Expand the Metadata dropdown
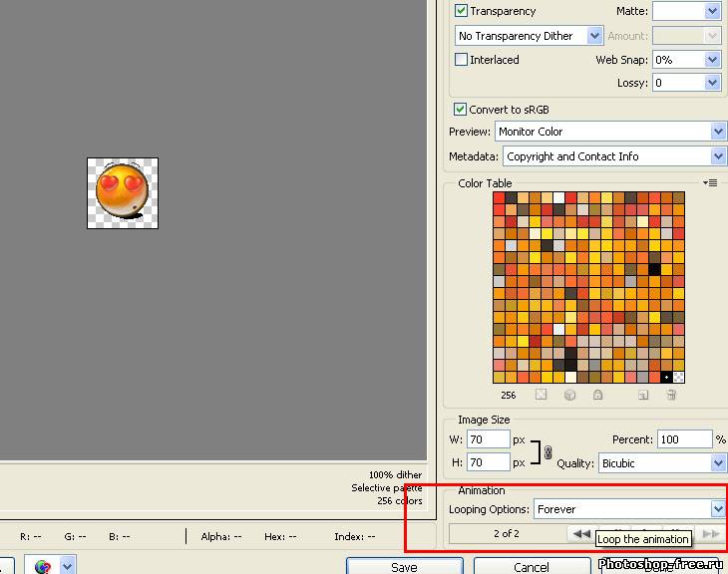This screenshot has width=728, height=574. pos(717,156)
